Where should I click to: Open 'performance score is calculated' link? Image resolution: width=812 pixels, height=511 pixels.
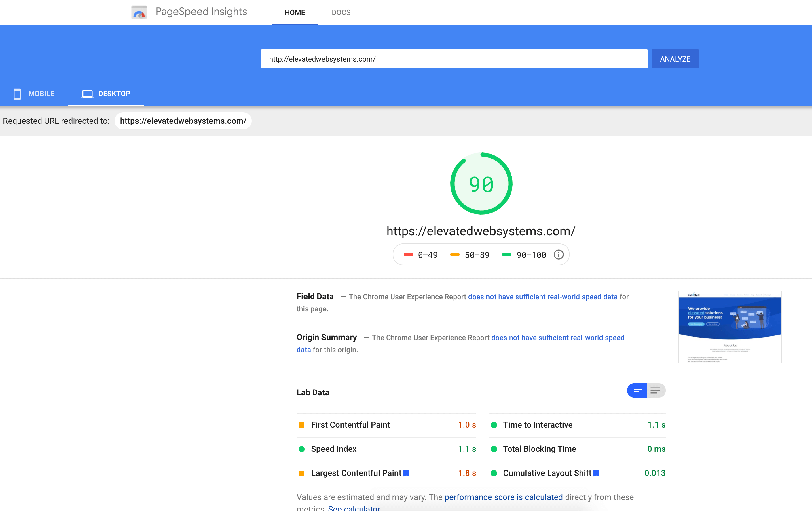point(503,497)
